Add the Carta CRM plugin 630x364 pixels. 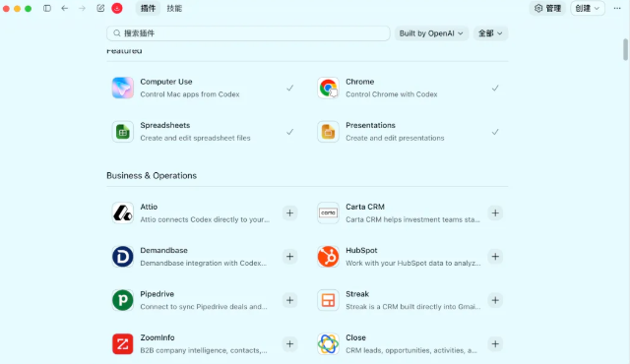click(495, 213)
